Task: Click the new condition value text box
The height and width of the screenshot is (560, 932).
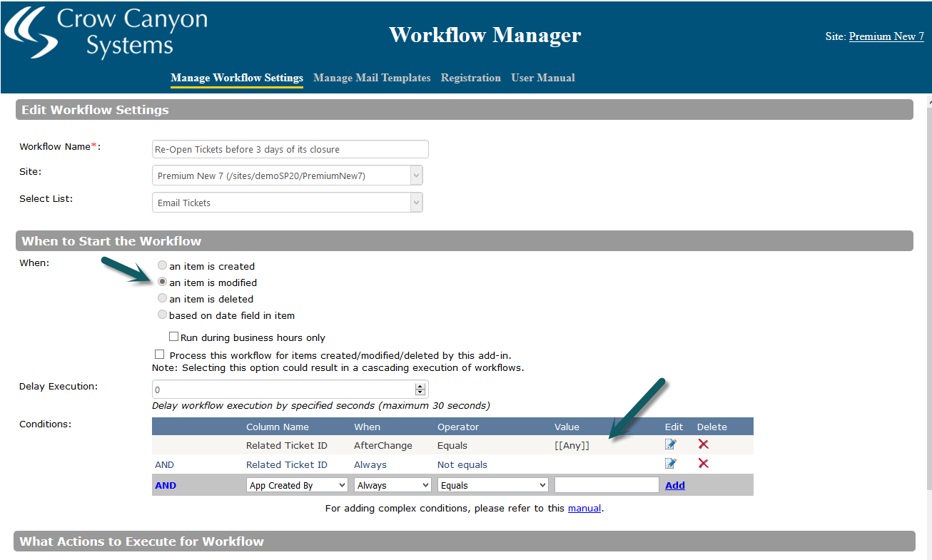Action: click(607, 485)
